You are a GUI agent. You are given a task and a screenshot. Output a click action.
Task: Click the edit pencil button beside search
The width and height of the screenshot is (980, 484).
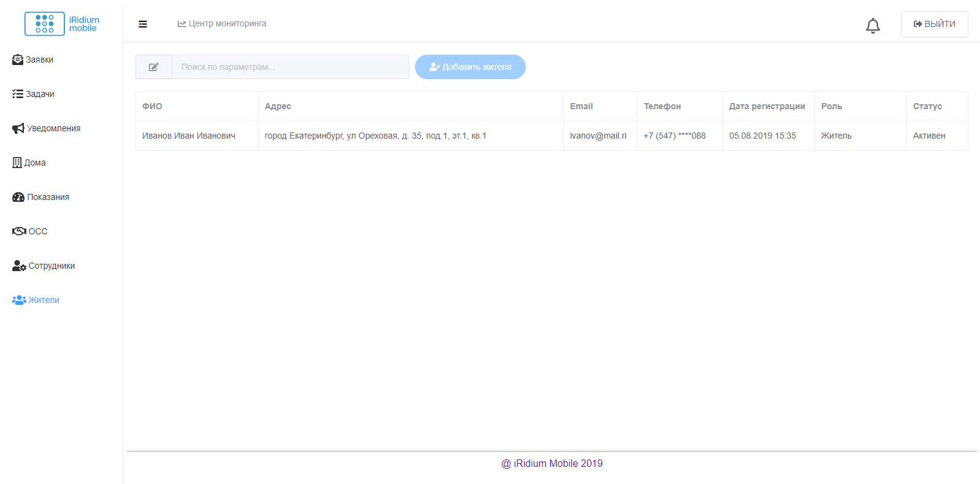pos(154,67)
